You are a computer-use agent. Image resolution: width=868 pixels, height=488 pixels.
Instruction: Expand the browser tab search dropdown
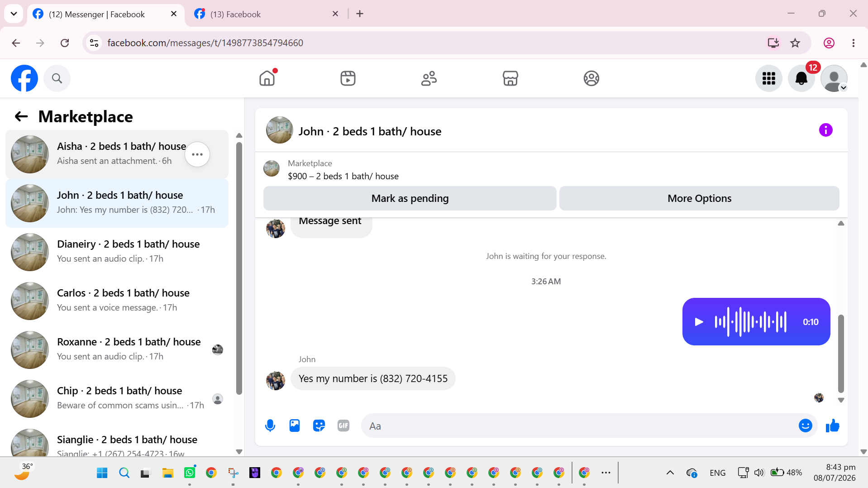14,14
